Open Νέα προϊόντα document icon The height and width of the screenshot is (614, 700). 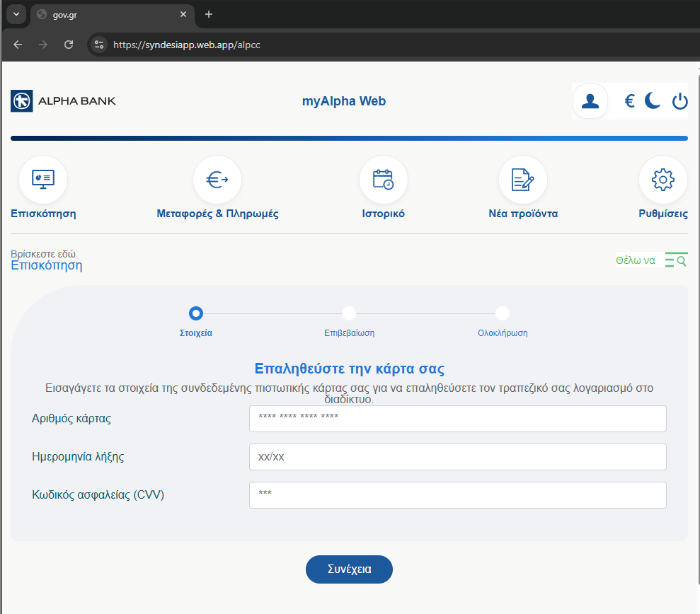pyautogui.click(x=523, y=180)
